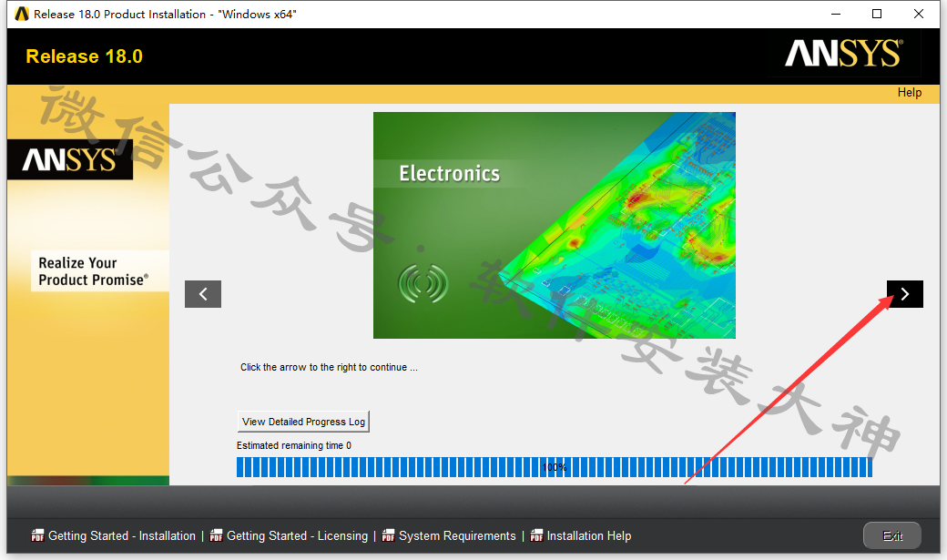Exit the installer with the Exit button
The width and height of the screenshot is (947, 560).
pos(892,535)
